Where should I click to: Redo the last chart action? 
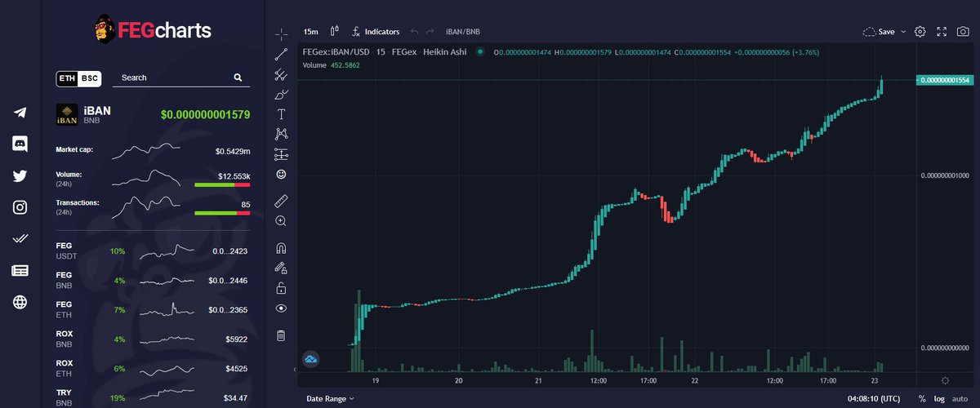[430, 32]
